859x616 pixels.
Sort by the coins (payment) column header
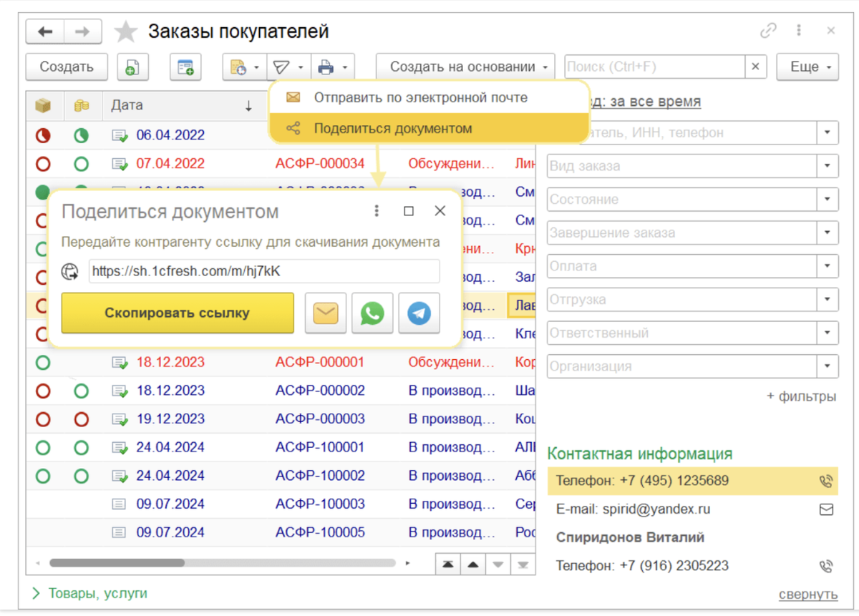82,105
